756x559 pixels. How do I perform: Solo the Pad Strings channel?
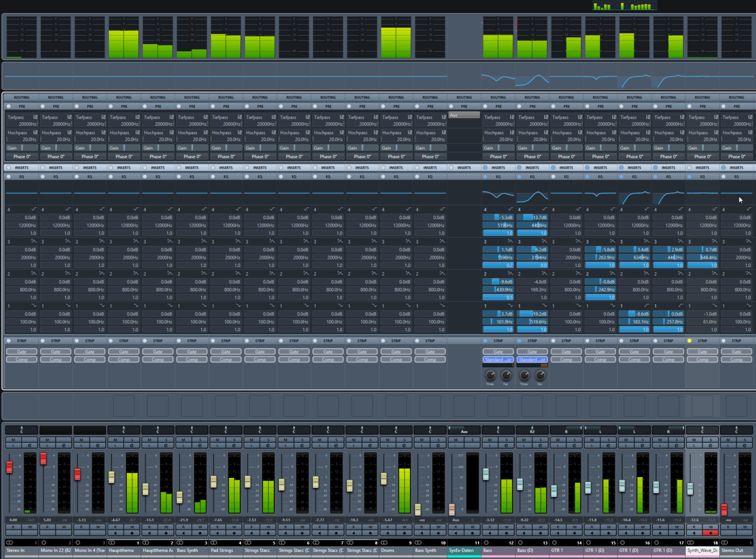click(x=234, y=440)
